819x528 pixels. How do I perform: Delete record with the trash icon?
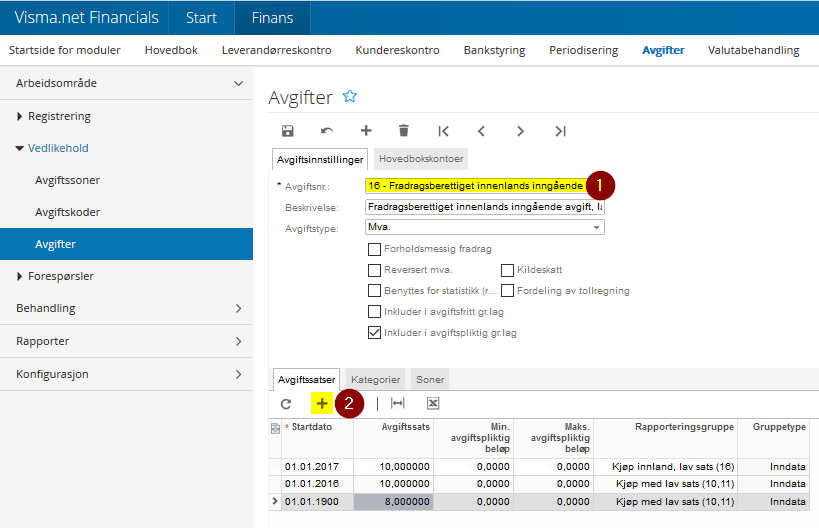(404, 131)
